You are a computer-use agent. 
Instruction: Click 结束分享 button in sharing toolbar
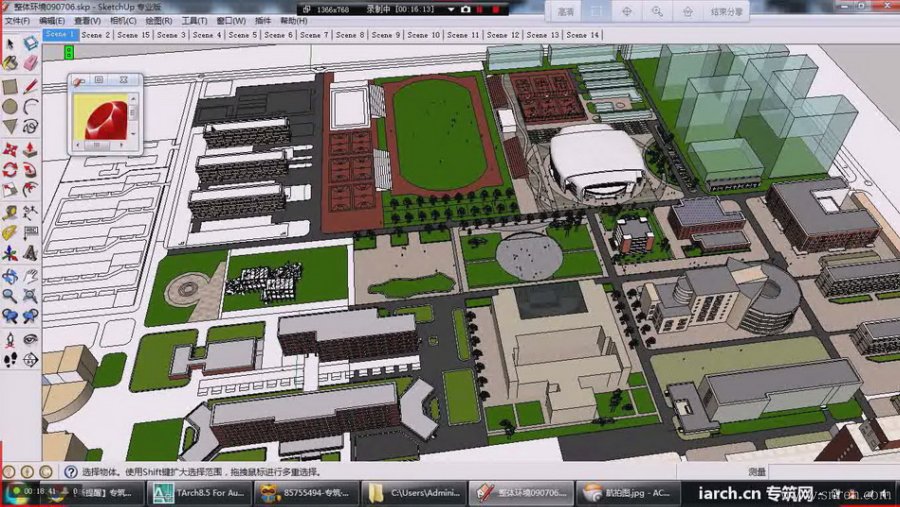(x=726, y=11)
